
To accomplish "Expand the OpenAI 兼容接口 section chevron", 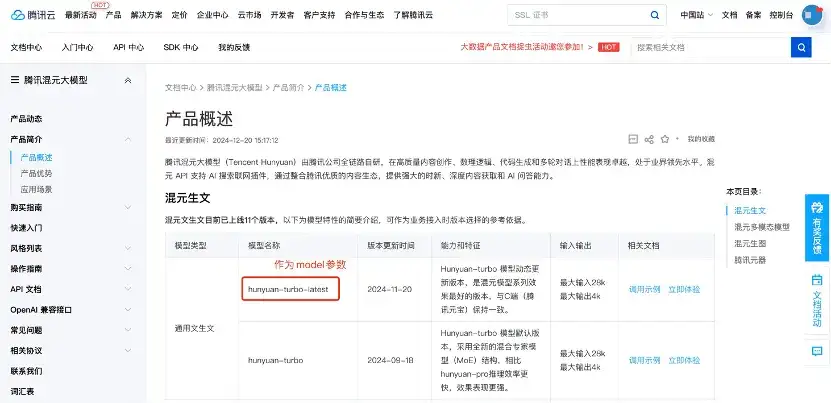I will coord(127,310).
